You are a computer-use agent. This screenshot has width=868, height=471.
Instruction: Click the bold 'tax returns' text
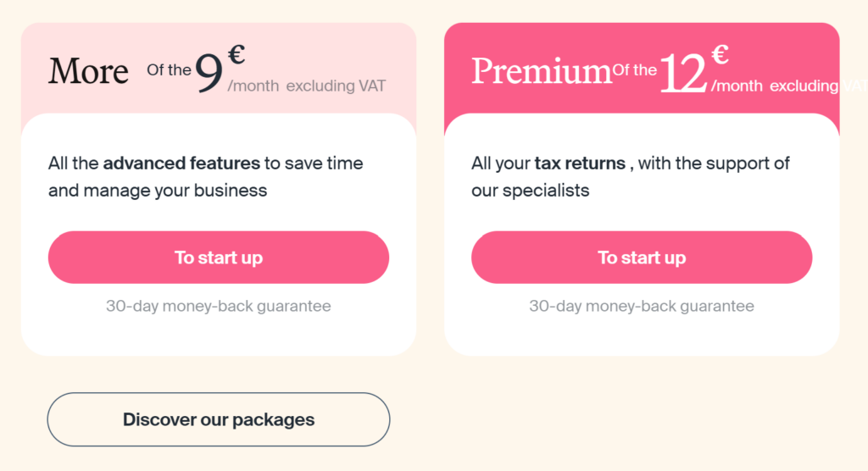(580, 163)
